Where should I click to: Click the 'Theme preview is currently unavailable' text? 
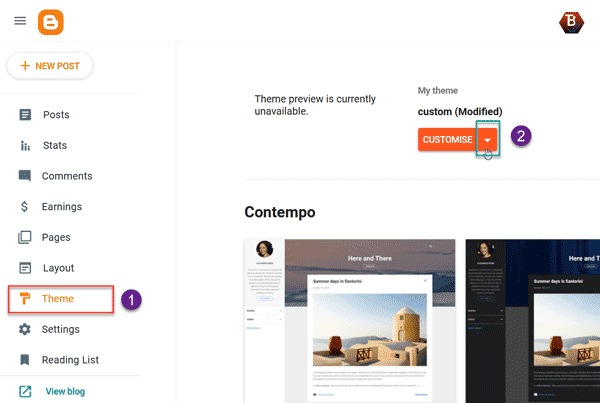[315, 105]
